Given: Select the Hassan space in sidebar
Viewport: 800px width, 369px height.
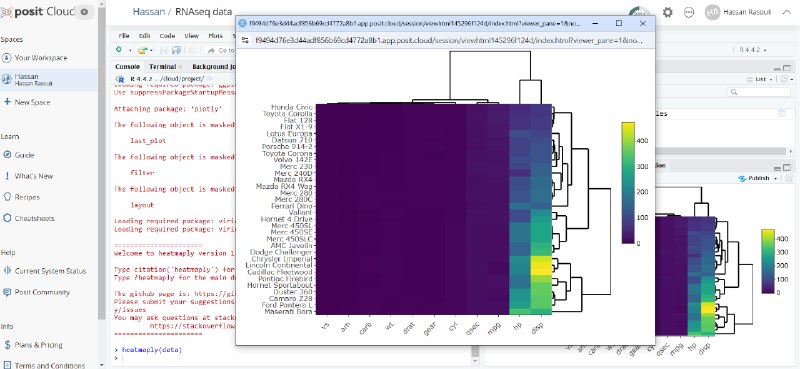Looking at the screenshot, I should pos(48,80).
